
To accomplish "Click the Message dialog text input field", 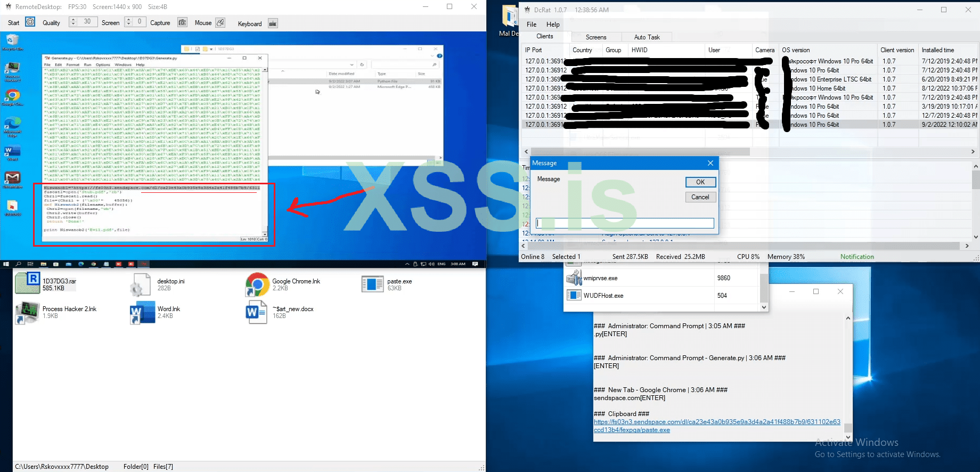I will tap(625, 223).
